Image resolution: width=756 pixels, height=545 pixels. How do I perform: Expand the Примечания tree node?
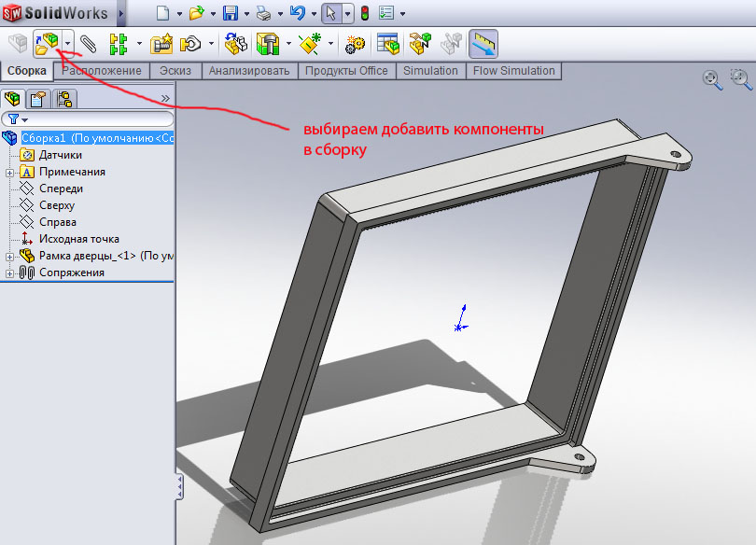point(10,173)
